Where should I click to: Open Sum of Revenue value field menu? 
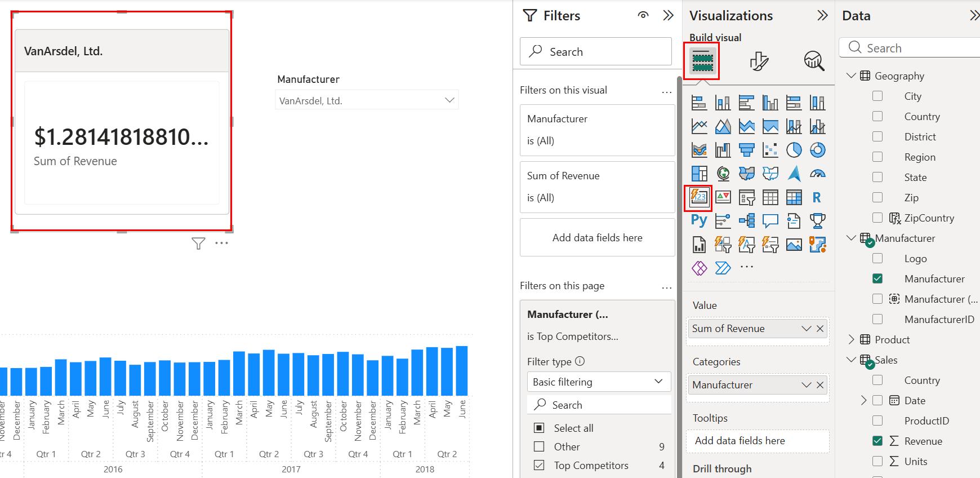pyautogui.click(x=806, y=329)
